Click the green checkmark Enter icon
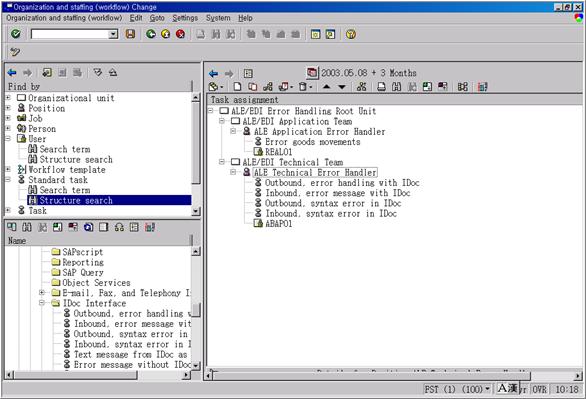This screenshot has height=399, width=586. pyautogui.click(x=16, y=34)
